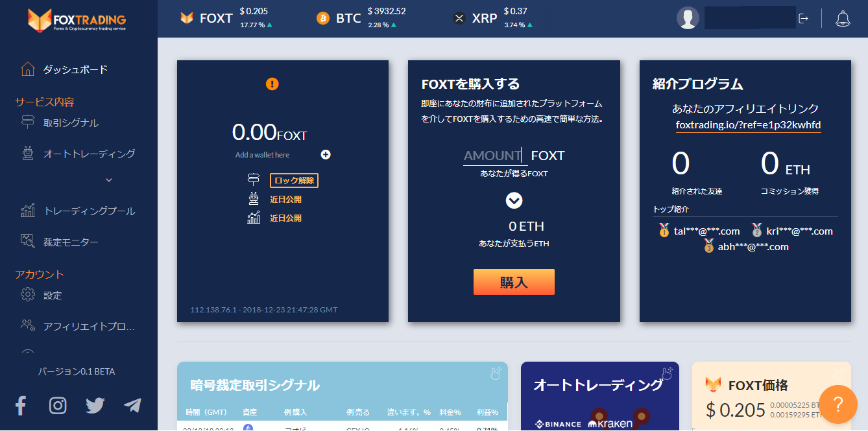Viewport: 868px width, 431px height.
Task: Click the notification bell icon
Action: (x=843, y=18)
